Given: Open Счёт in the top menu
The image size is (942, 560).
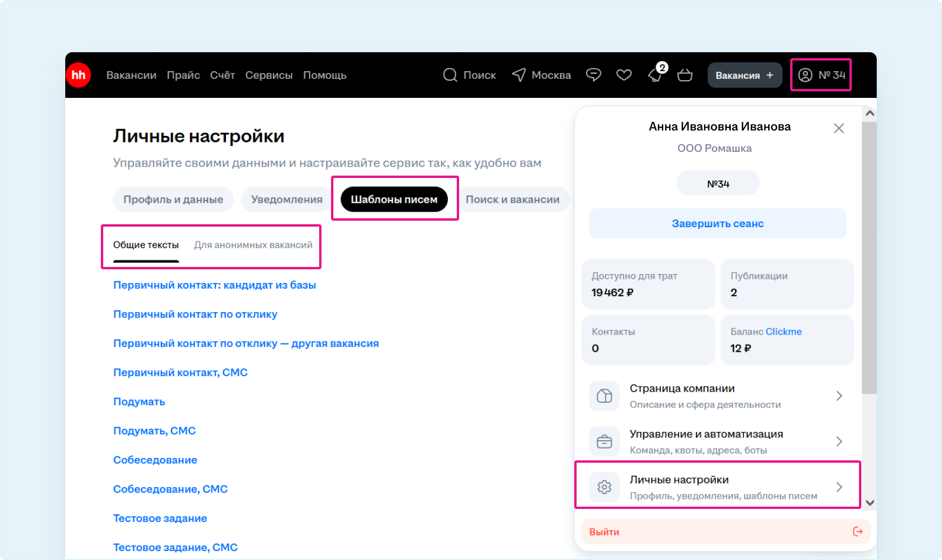Looking at the screenshot, I should pyautogui.click(x=222, y=75).
